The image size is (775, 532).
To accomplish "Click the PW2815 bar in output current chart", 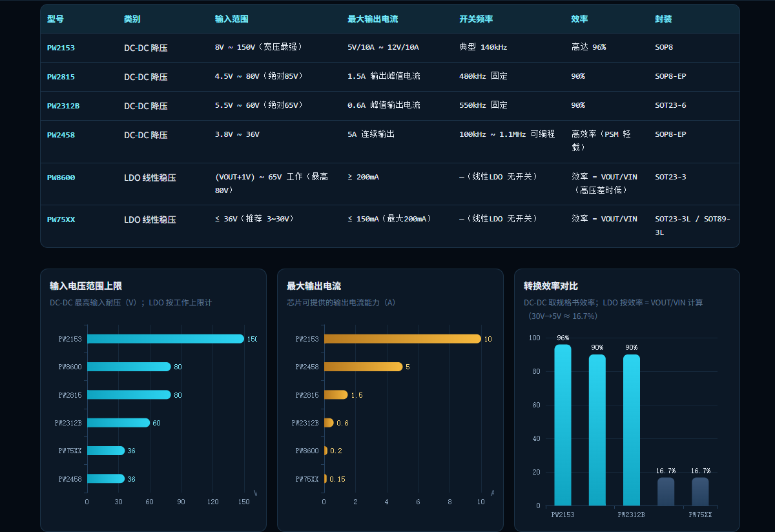I will click(x=336, y=395).
